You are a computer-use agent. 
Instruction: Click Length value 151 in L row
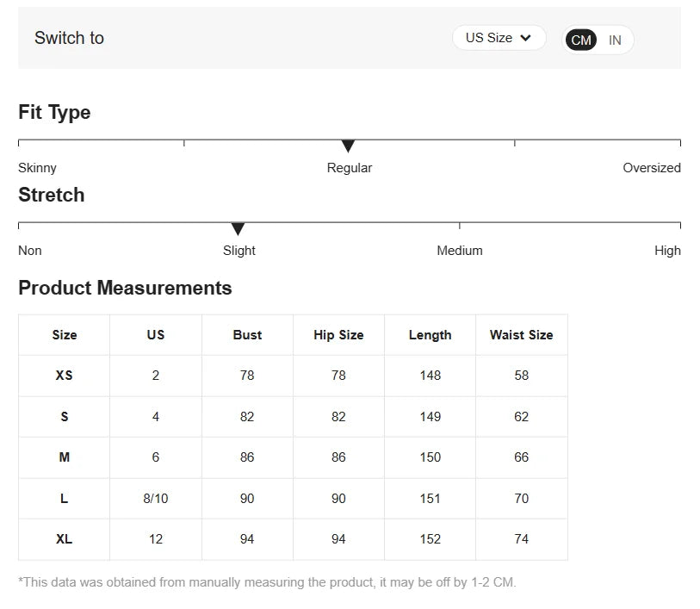430,498
